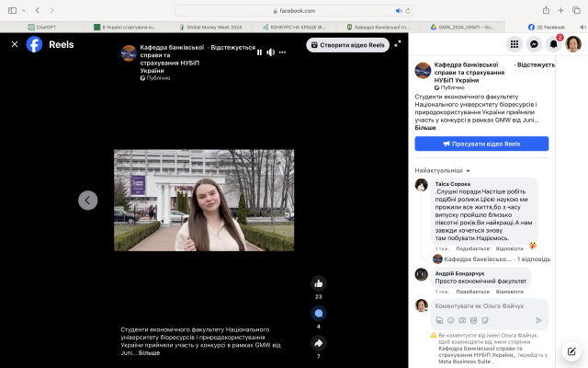The height and width of the screenshot is (368, 588).
Task: Open your profile account avatar
Action: tap(573, 44)
